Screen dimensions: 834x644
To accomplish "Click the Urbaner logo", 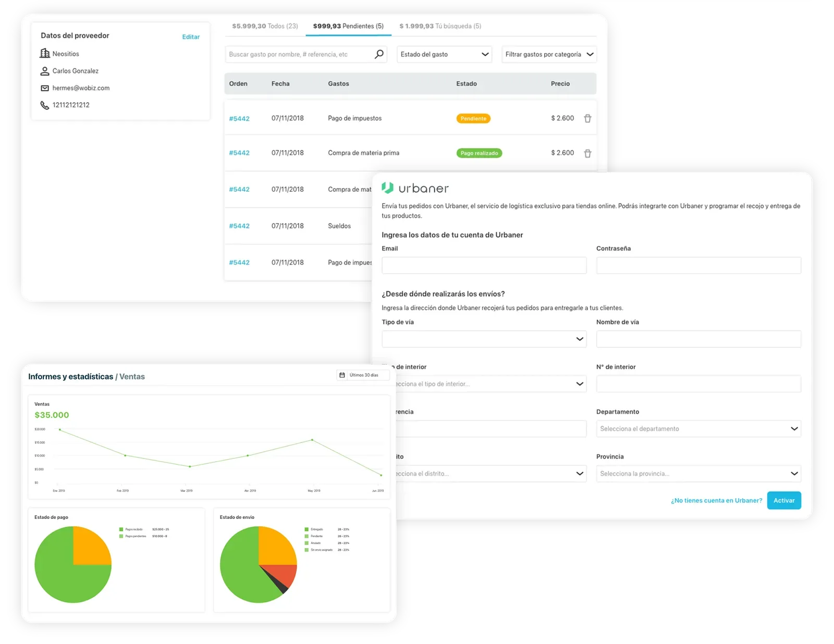I will [x=415, y=188].
